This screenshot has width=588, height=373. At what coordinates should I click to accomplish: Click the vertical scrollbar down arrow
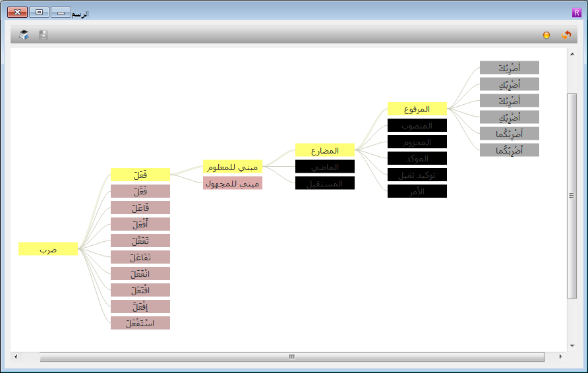[x=572, y=345]
